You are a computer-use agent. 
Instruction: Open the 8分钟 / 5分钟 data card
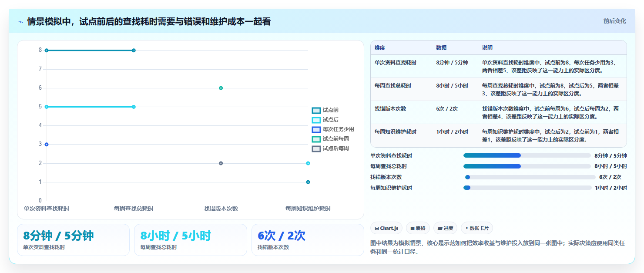pyautogui.click(x=73, y=240)
